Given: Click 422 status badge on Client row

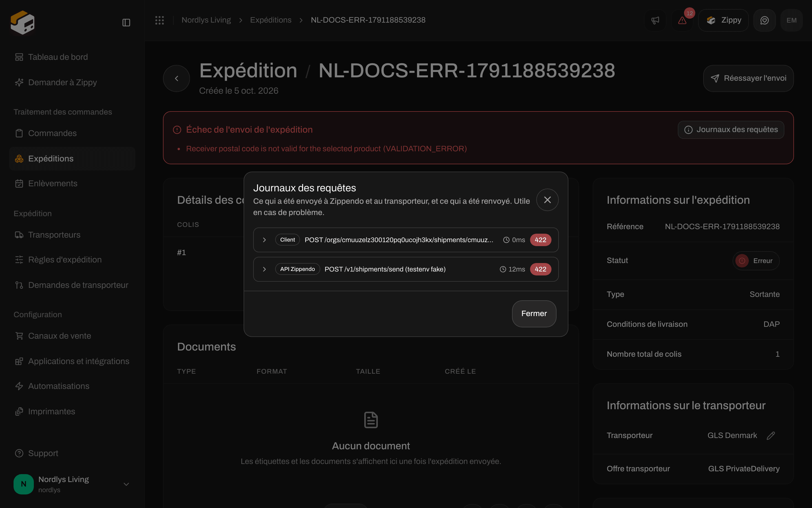Looking at the screenshot, I should point(540,240).
